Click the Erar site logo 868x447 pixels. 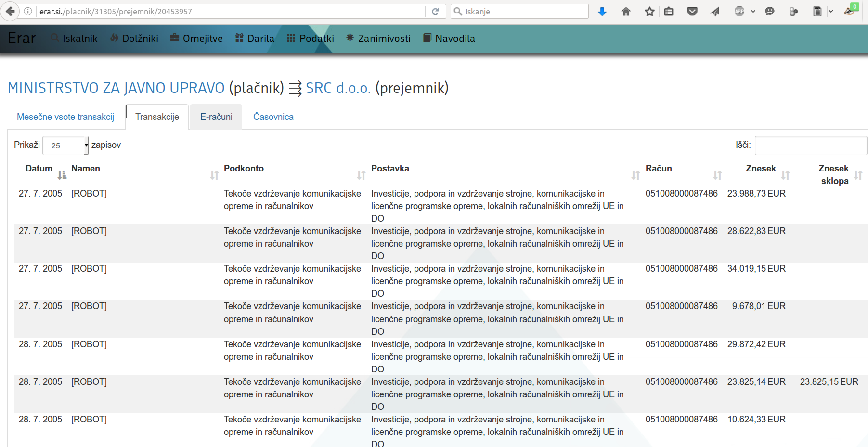pyautogui.click(x=22, y=39)
